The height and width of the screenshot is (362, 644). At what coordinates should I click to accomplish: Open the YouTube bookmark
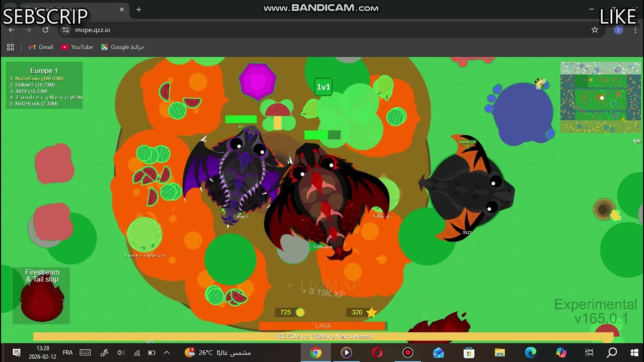[x=77, y=47]
